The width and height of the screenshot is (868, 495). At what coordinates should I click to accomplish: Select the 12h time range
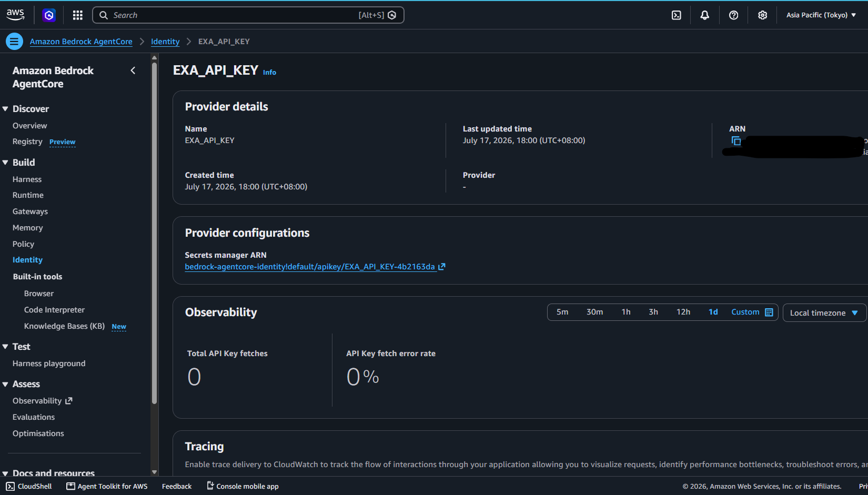[x=683, y=312]
